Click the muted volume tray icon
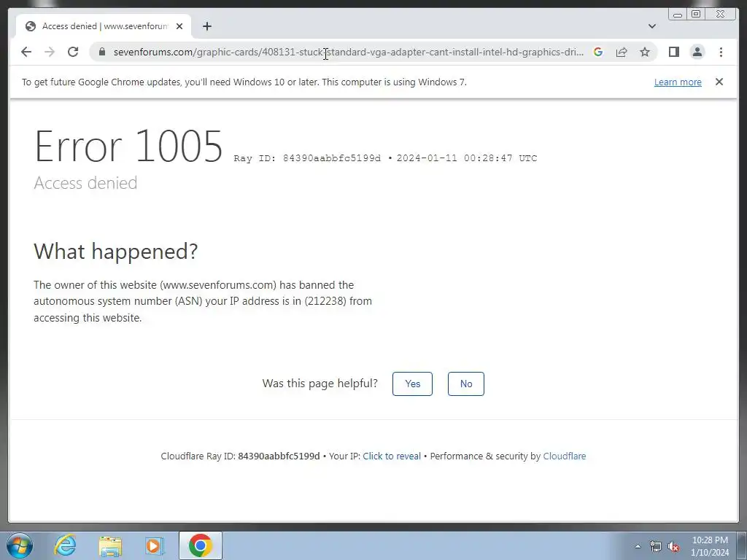 (x=673, y=547)
